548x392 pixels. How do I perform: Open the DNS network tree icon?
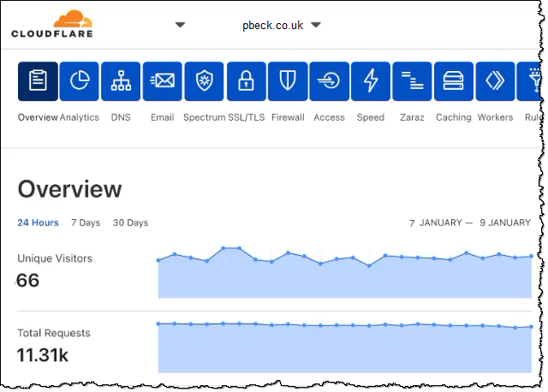(121, 81)
